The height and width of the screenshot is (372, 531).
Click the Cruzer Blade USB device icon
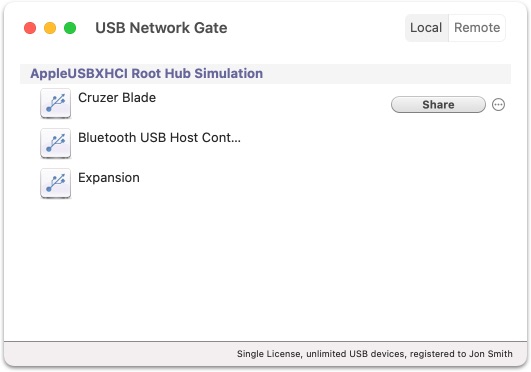[56, 103]
